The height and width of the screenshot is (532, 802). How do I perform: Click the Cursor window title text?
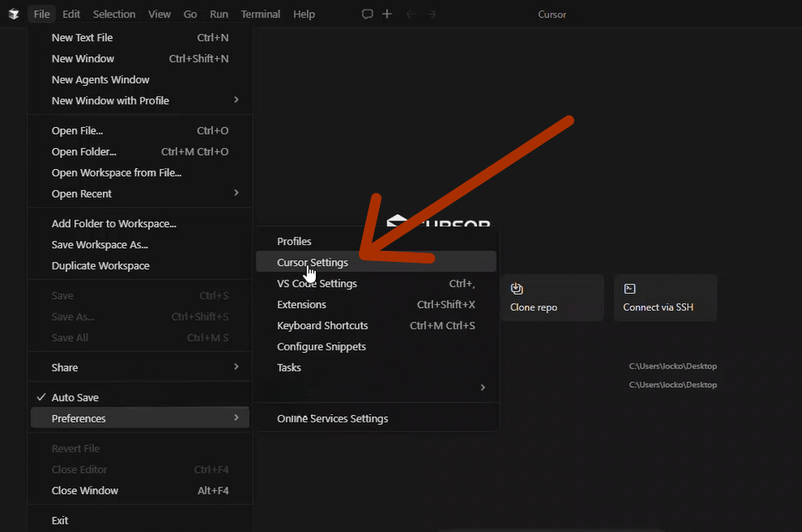[x=552, y=14]
